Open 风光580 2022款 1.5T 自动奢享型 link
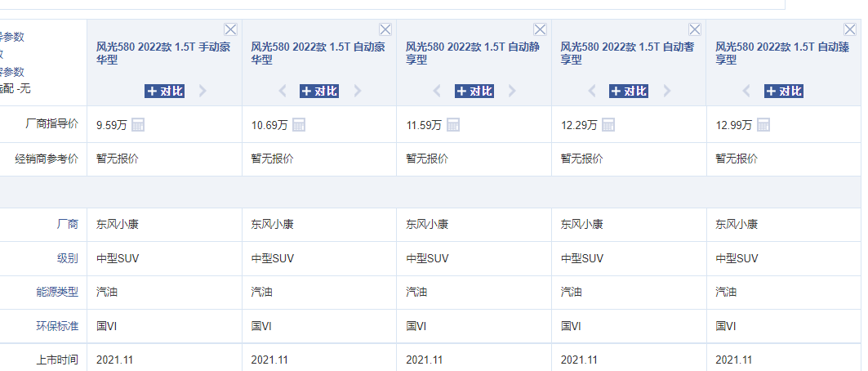The width and height of the screenshot is (868, 371). [627, 53]
